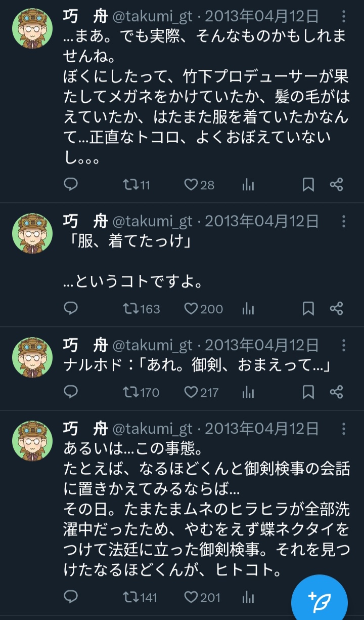Viewport: 364px width, 620px height.
Task: Like the 「服、着てたっけ」 tweet
Action: click(x=191, y=308)
